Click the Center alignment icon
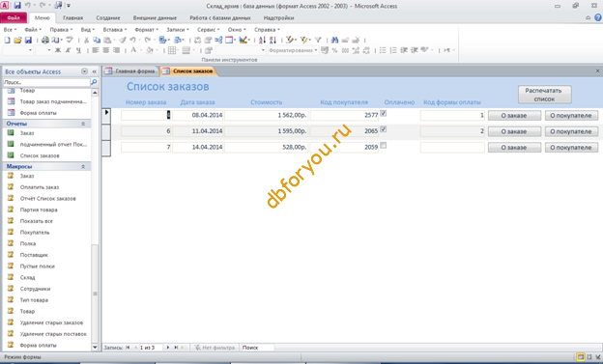 point(105,50)
